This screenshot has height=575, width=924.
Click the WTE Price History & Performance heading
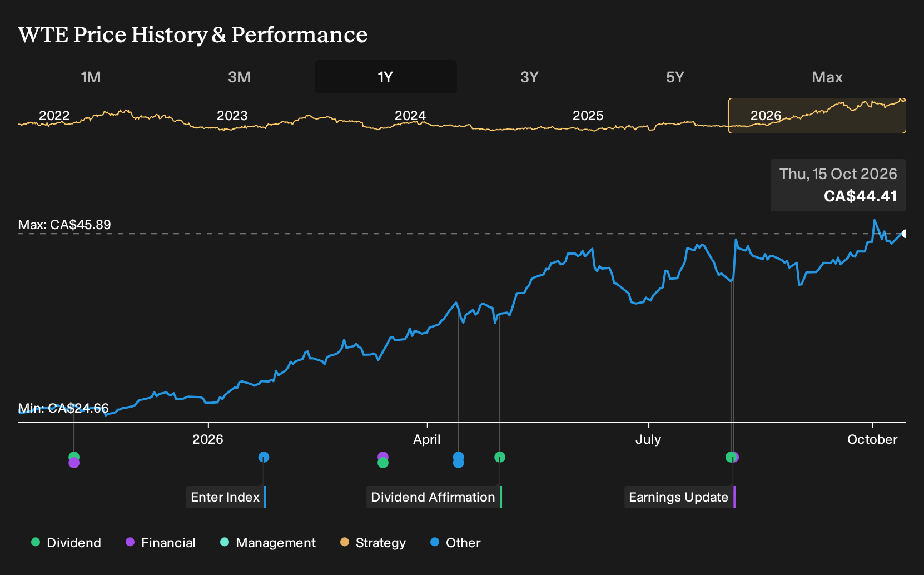[x=193, y=34]
